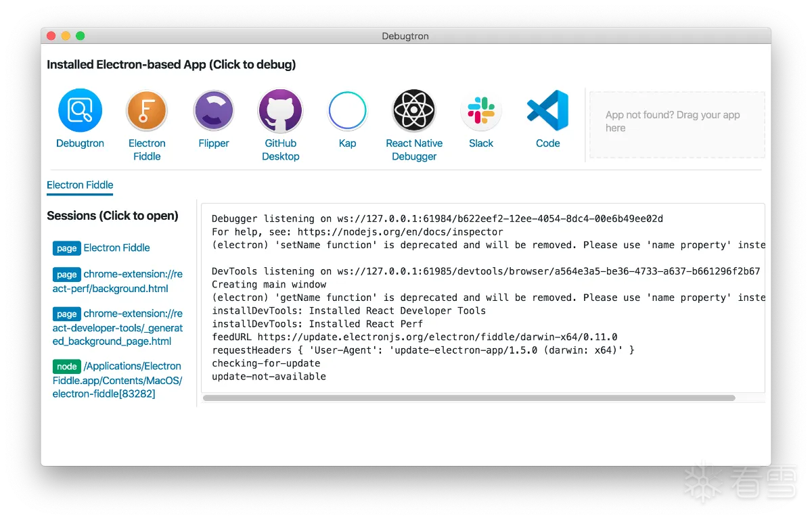Screen dimensions: 812x520
Task: Open react-developer-tools generated background page session
Action: click(118, 327)
